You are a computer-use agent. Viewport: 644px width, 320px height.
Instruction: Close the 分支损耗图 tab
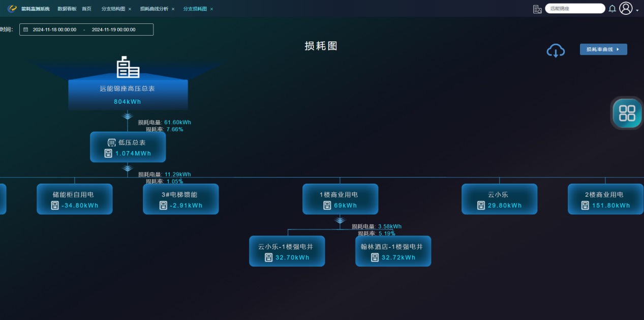pos(211,9)
